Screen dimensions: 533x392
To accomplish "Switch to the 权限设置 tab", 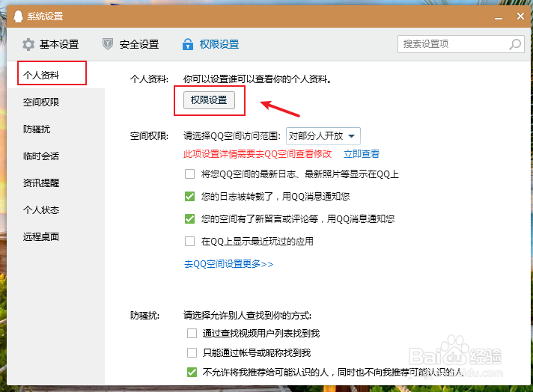I will point(211,44).
